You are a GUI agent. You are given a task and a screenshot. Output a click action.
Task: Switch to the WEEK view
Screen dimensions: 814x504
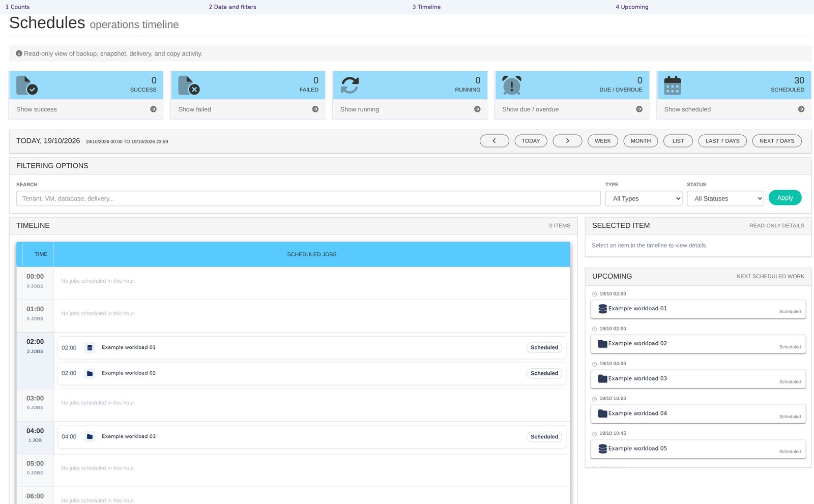click(603, 141)
